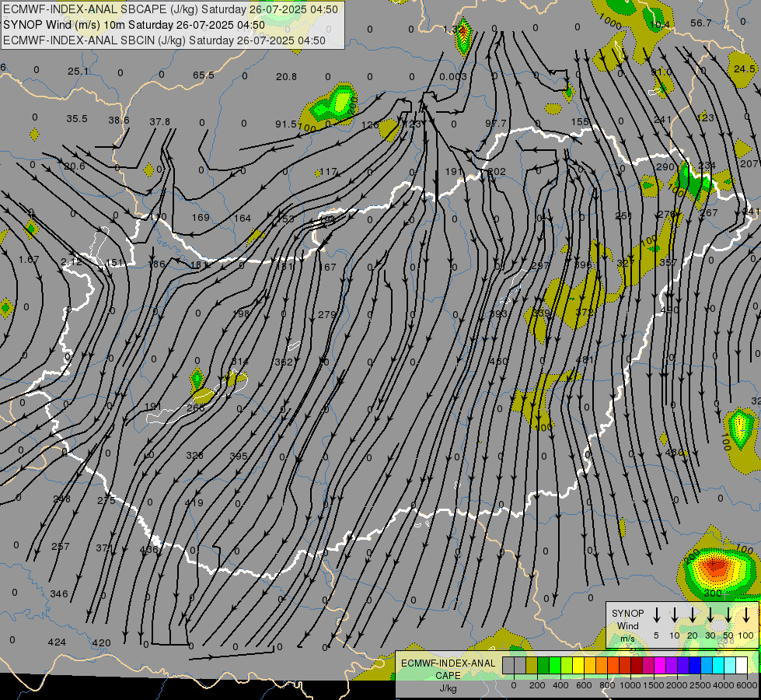Click the 100 m/s wind arrow in legend
This screenshot has width=761, height=700.
(746, 614)
